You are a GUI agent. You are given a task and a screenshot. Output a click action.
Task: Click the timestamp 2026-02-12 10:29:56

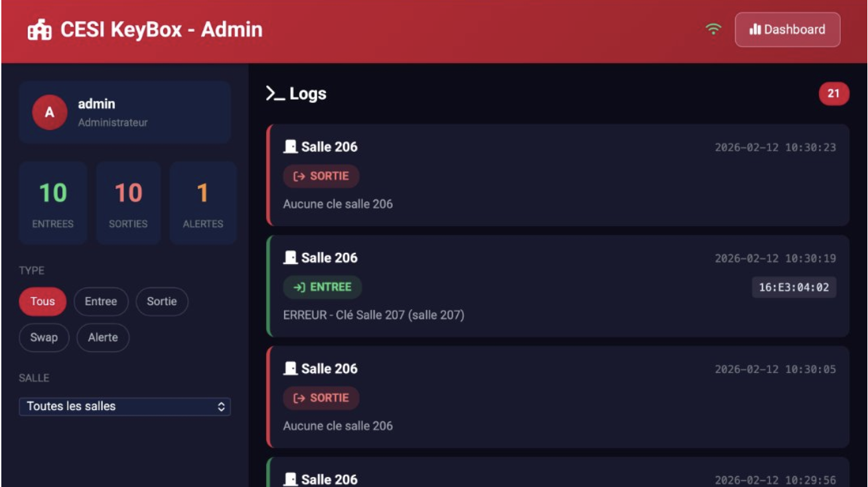(775, 480)
